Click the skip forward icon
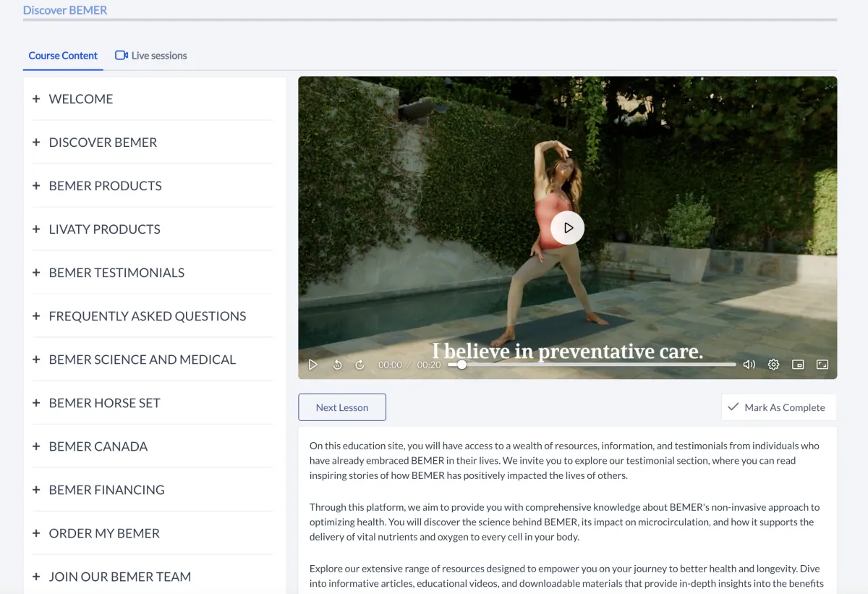Image resolution: width=868 pixels, height=594 pixels. [359, 365]
